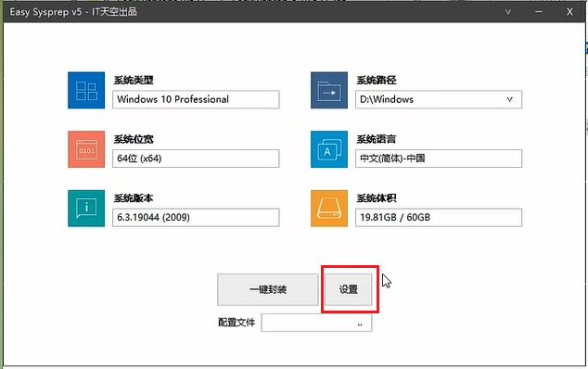This screenshot has height=369, width=588.
Task: Expand the D:\Windows system path dropdown
Action: click(x=509, y=99)
